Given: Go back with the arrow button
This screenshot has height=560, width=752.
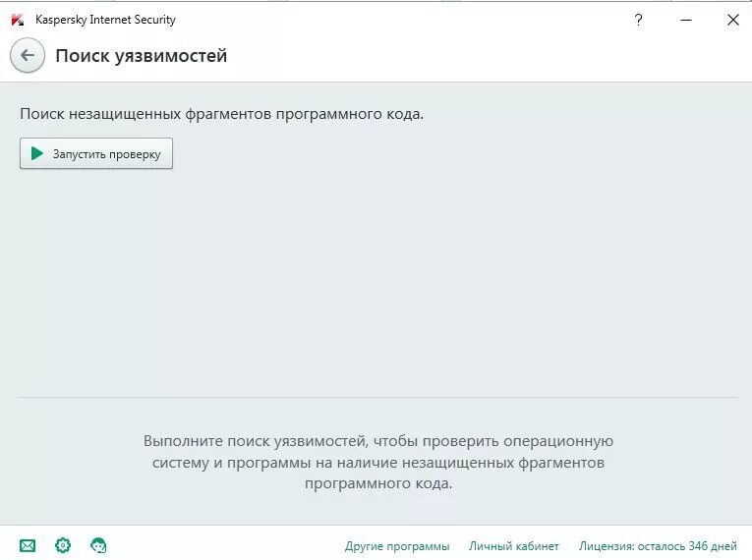Looking at the screenshot, I should click(28, 56).
